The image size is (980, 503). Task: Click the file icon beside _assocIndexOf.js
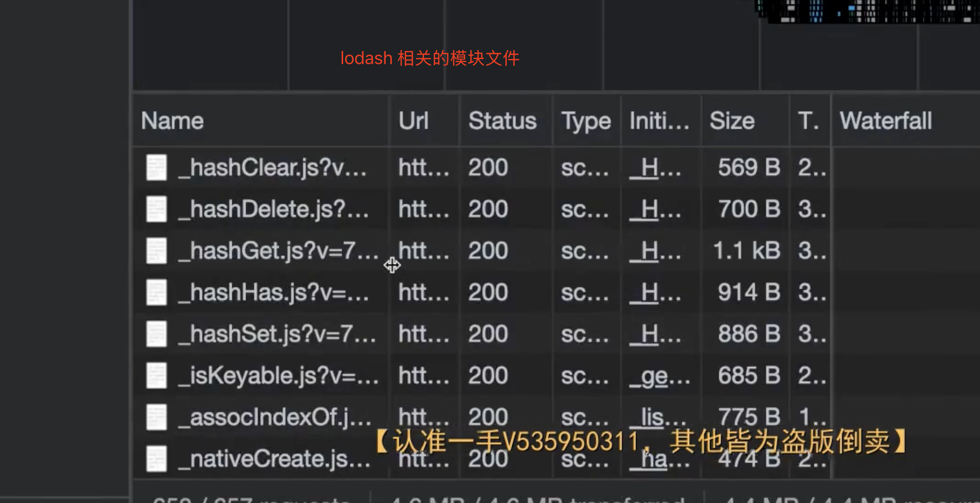point(156,417)
